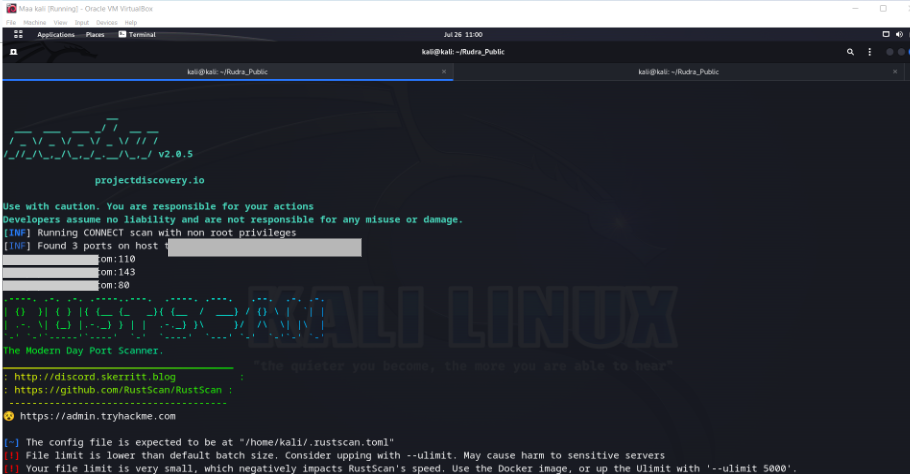Click the new tab icon in terminal header
Viewport: 910px width, 474px height.
click(13, 52)
